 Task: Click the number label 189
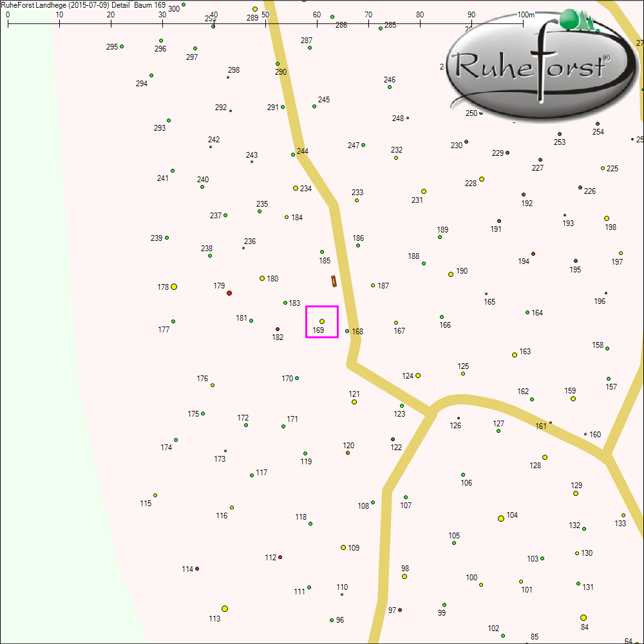[443, 230]
